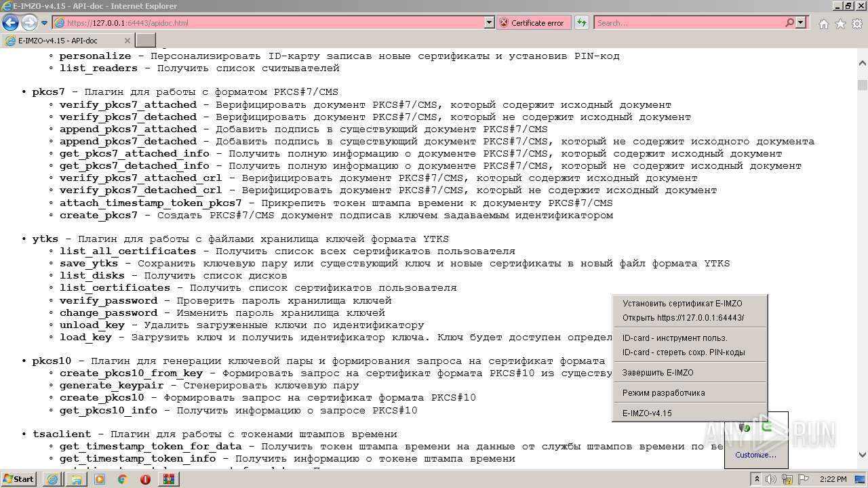Click show hidden icons tray arrow

[x=757, y=479]
